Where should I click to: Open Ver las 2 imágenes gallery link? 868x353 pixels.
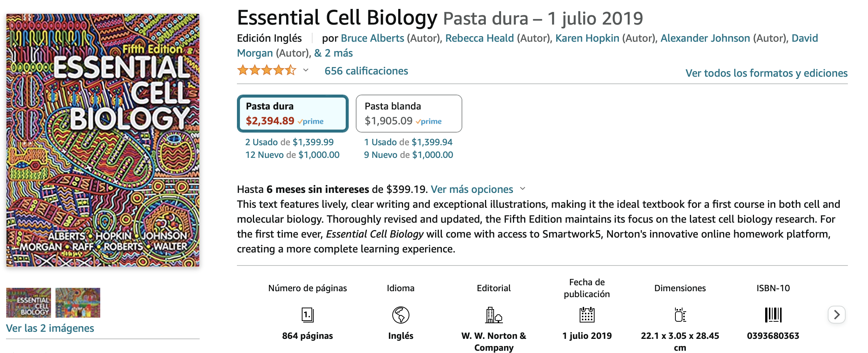tap(50, 328)
